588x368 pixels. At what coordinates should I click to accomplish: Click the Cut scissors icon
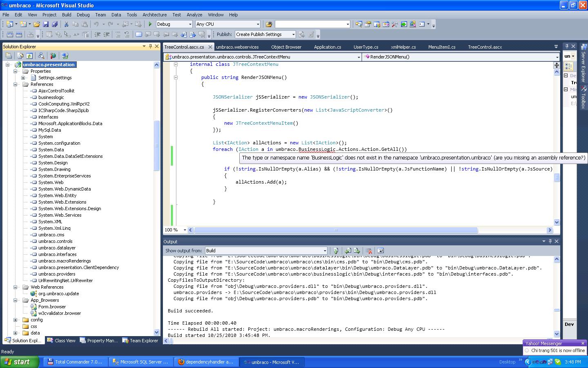pos(66,24)
